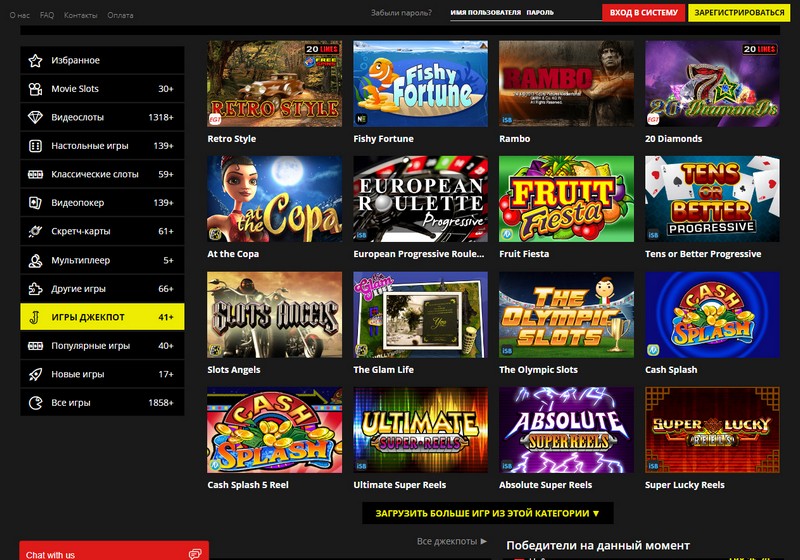
Task: Select the Игры Джекпот category
Action: click(102, 317)
